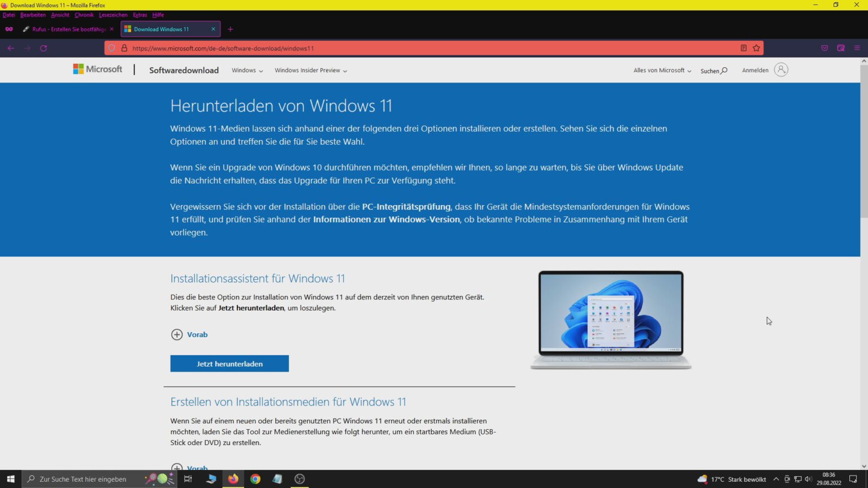Click the volume speaker icon in system tray
Viewport: 868px width, 488px height.
pos(808,479)
